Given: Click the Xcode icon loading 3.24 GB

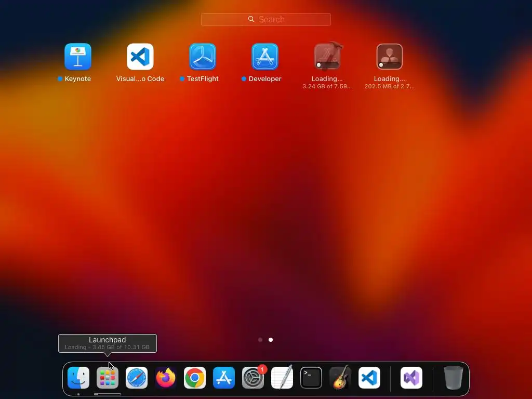Looking at the screenshot, I should coord(327,56).
